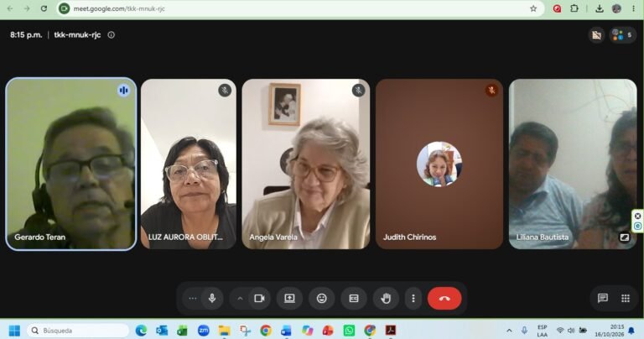The image size is (644, 339).
Task: Open the red browser extension icon
Action: tap(557, 8)
